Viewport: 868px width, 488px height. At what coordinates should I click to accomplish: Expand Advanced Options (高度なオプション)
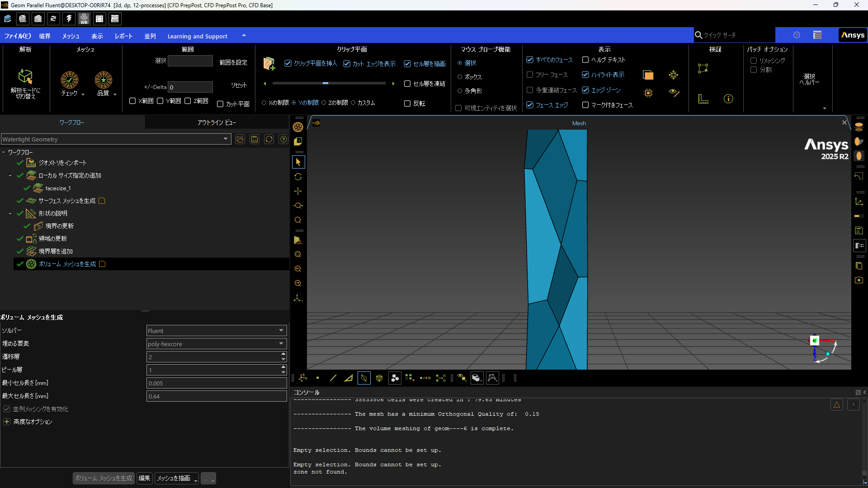[x=7, y=422]
